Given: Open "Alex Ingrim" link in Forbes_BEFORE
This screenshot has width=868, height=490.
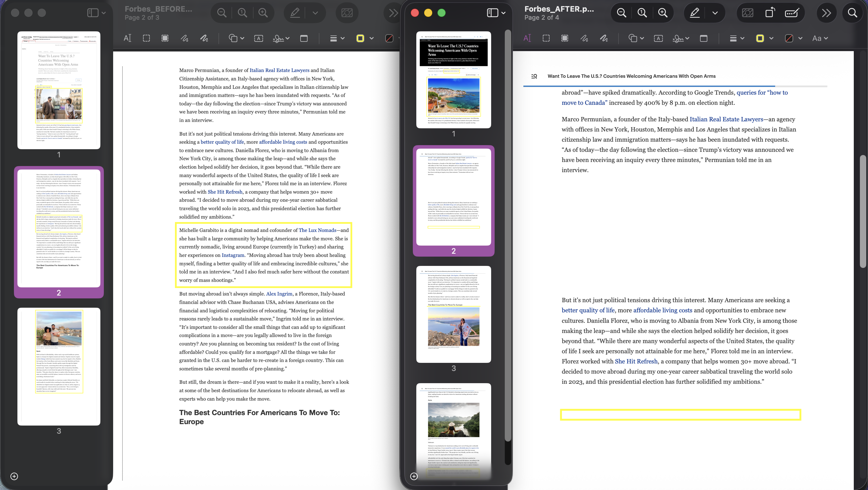Looking at the screenshot, I should pos(279,293).
